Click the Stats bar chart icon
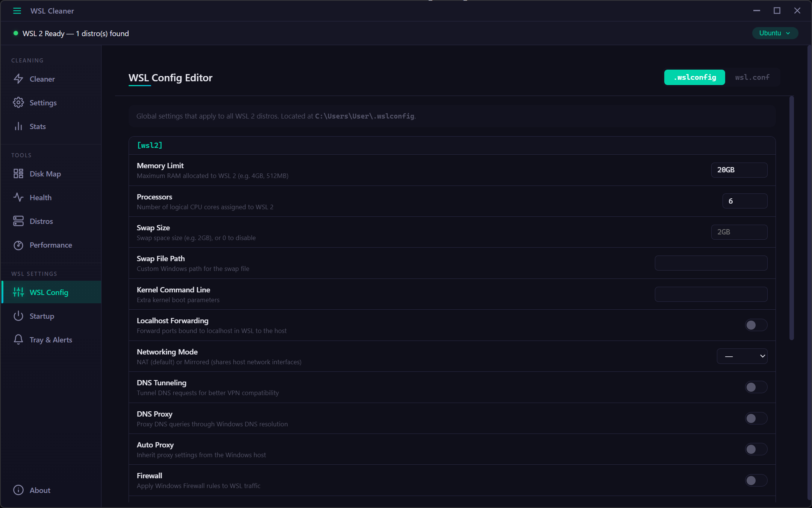The height and width of the screenshot is (508, 812). click(18, 126)
